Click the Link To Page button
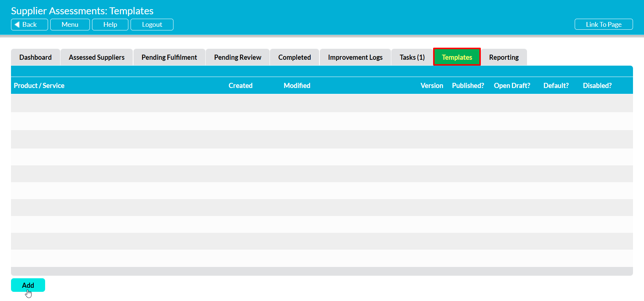The height and width of the screenshot is (301, 644). (x=604, y=25)
